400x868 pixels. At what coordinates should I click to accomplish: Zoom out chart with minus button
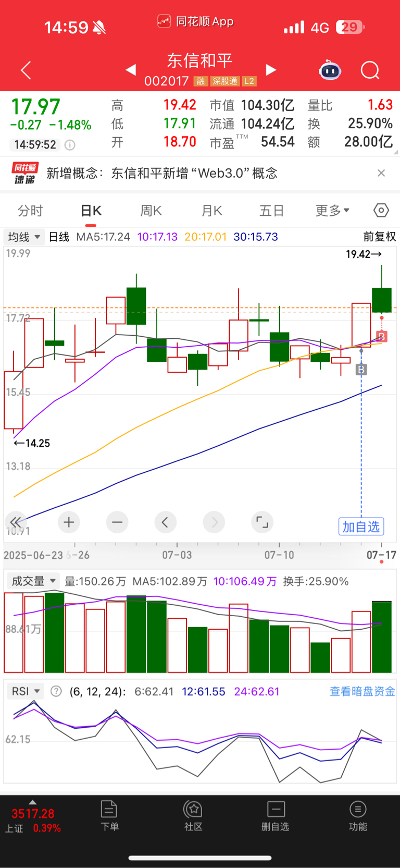click(117, 522)
